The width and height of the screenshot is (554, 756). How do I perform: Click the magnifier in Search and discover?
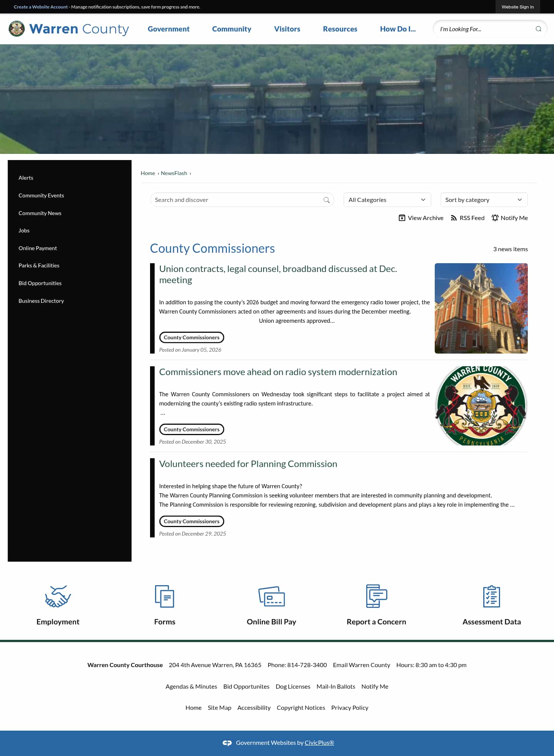pyautogui.click(x=326, y=200)
